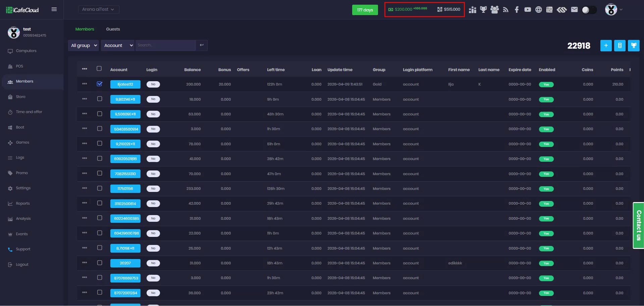644x306 pixels.
Task: Uncheck the checkbox for Iljatest12
Action: point(100,84)
